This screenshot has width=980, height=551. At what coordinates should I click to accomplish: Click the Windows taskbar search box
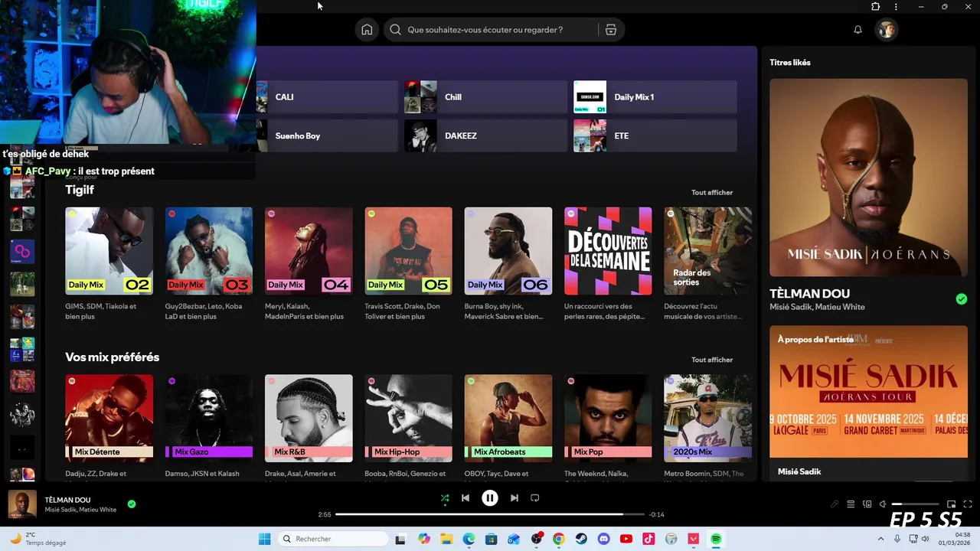(333, 539)
